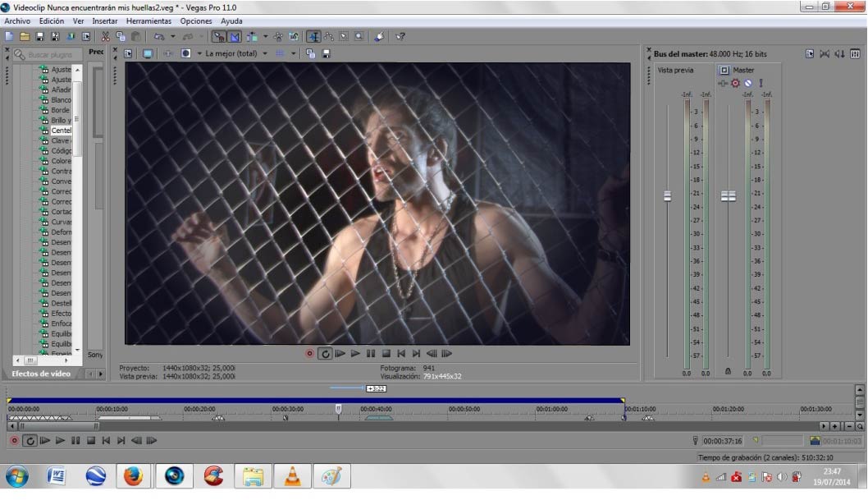Screen dimensions: 868x500
Task: Open the Auto Ripple mode dropdown
Action: coord(265,37)
